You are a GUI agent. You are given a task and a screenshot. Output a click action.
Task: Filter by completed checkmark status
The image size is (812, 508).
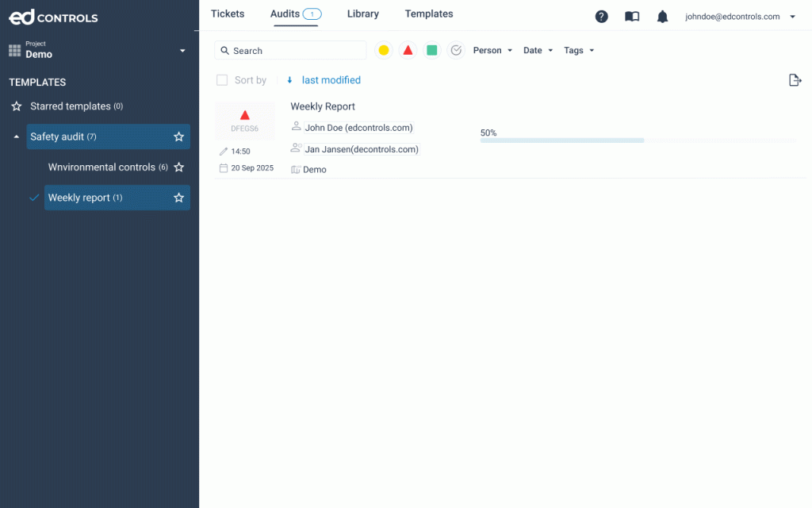click(456, 51)
